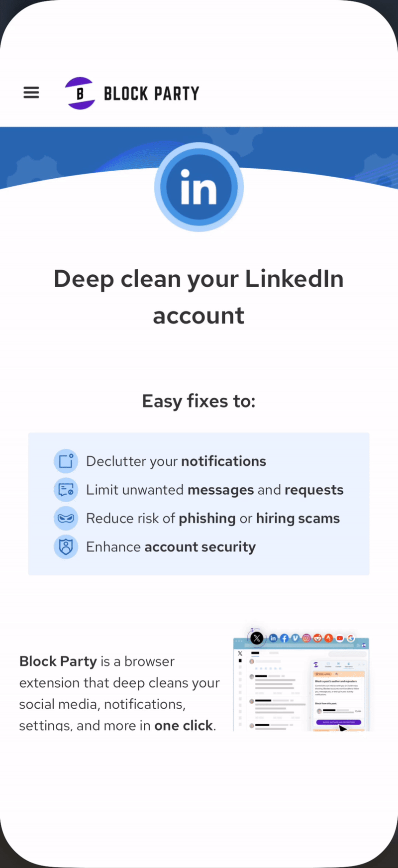Click the Google icon in the illustration
The image size is (398, 868).
pyautogui.click(x=351, y=638)
